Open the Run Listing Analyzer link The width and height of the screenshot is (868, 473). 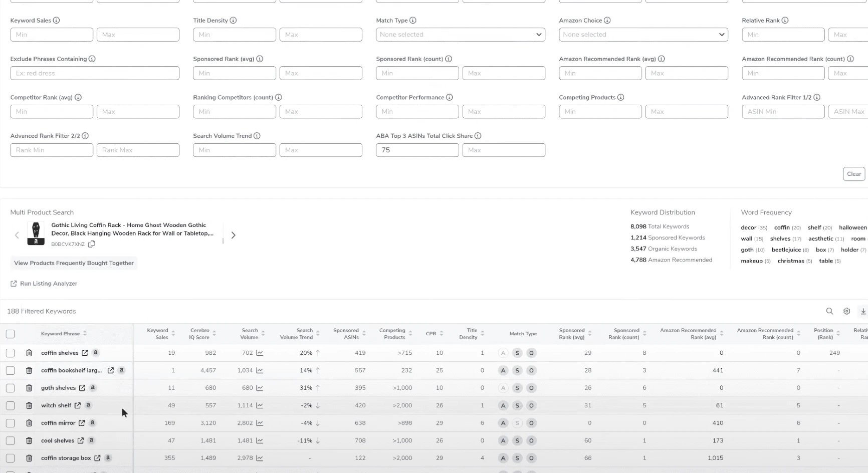[x=48, y=284]
